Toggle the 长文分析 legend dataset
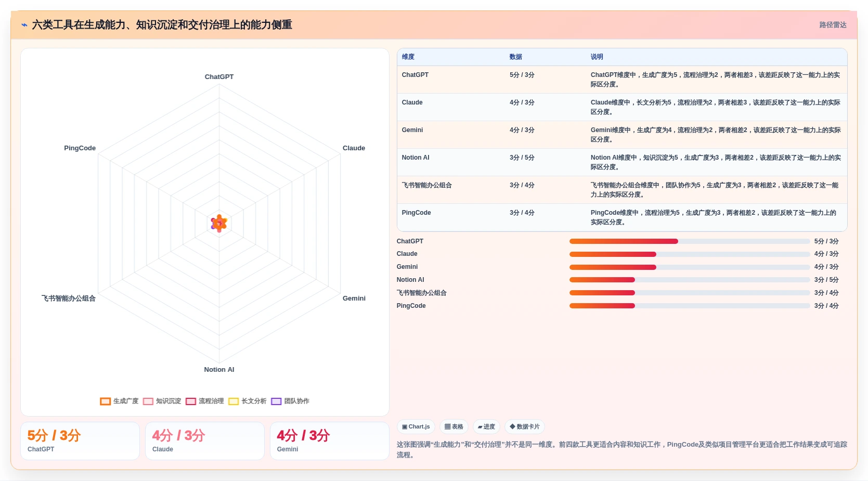This screenshot has width=868, height=481. click(248, 401)
